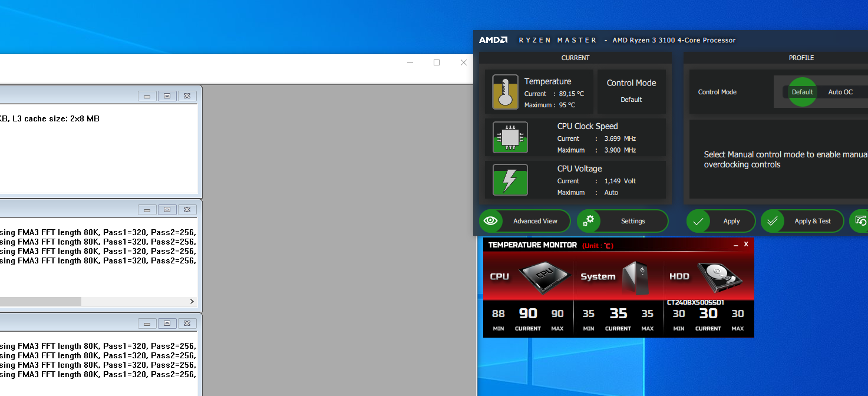The image size is (868, 396).
Task: Click the HDD drive icon in Temperature Monitor
Action: tap(720, 277)
